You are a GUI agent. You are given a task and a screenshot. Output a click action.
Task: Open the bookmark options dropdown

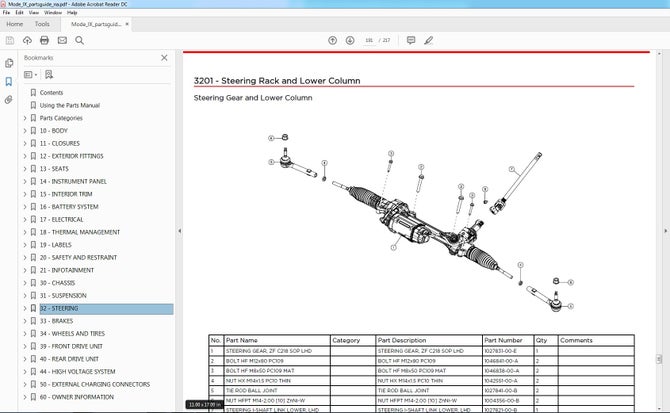point(30,74)
